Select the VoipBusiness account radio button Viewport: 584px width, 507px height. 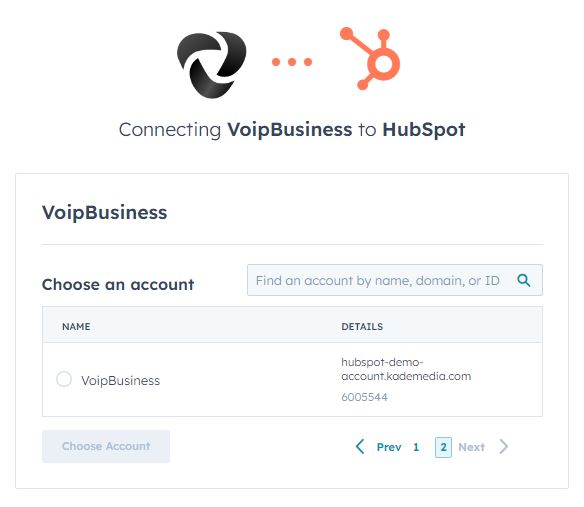[64, 379]
